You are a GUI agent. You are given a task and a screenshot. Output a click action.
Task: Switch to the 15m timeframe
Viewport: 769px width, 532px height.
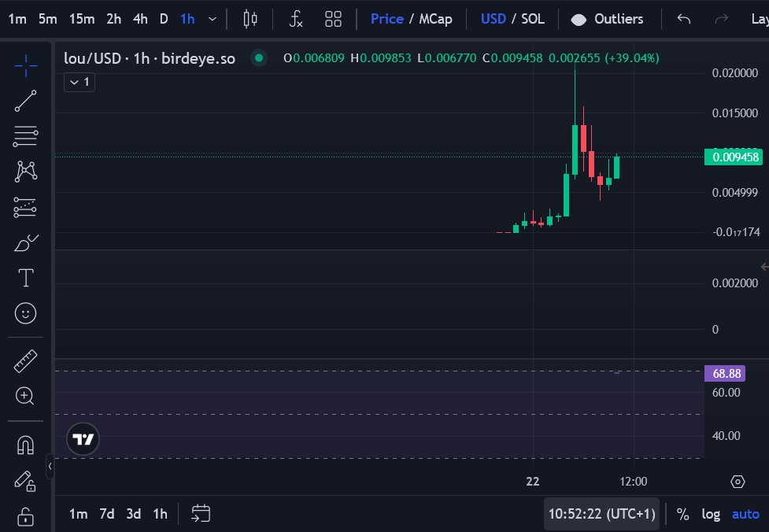coord(82,19)
